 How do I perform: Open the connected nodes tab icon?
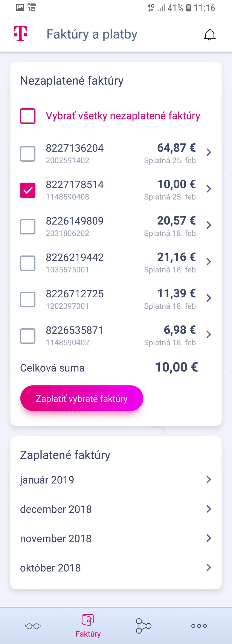coord(143,626)
